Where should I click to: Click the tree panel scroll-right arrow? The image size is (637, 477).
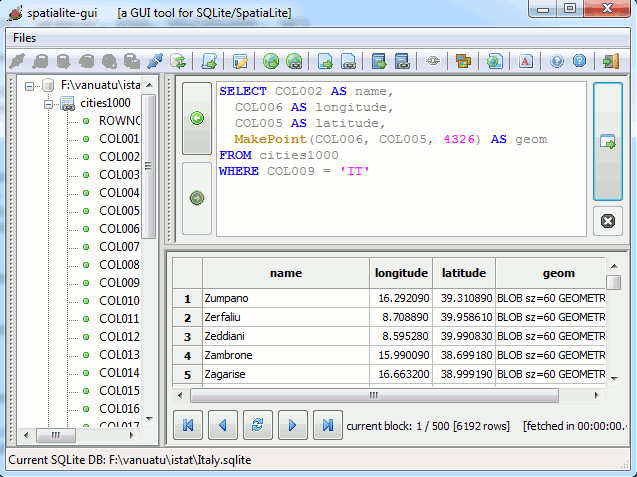coord(131,435)
